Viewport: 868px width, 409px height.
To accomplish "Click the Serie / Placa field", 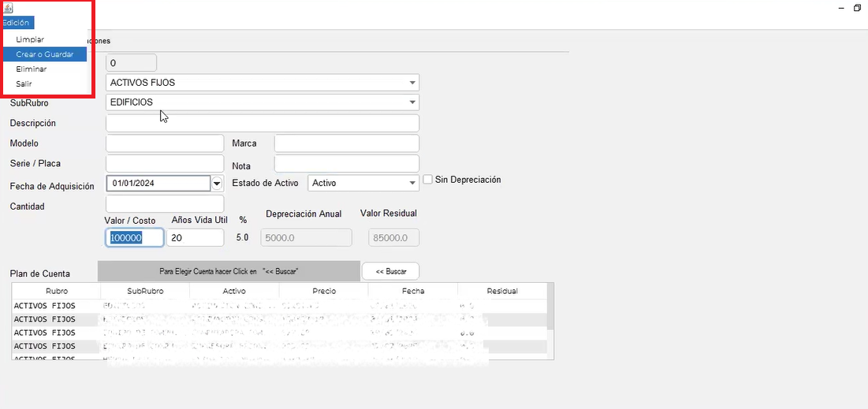I will [x=165, y=163].
